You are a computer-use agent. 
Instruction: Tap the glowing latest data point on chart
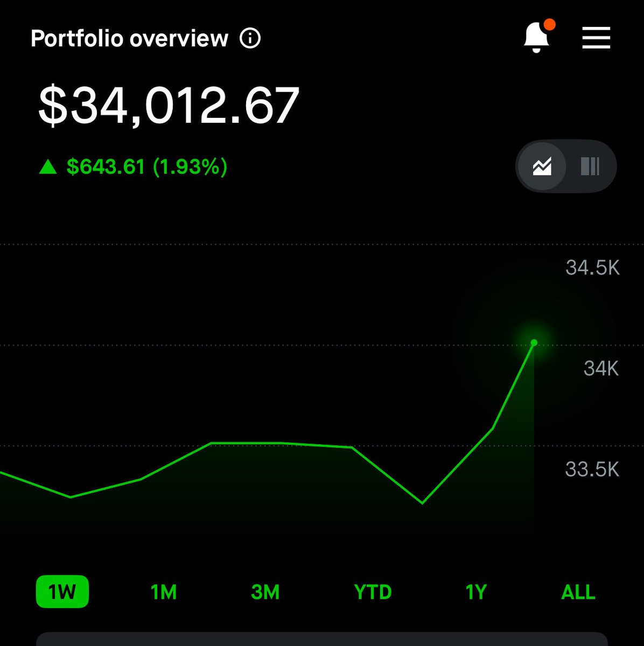click(534, 343)
